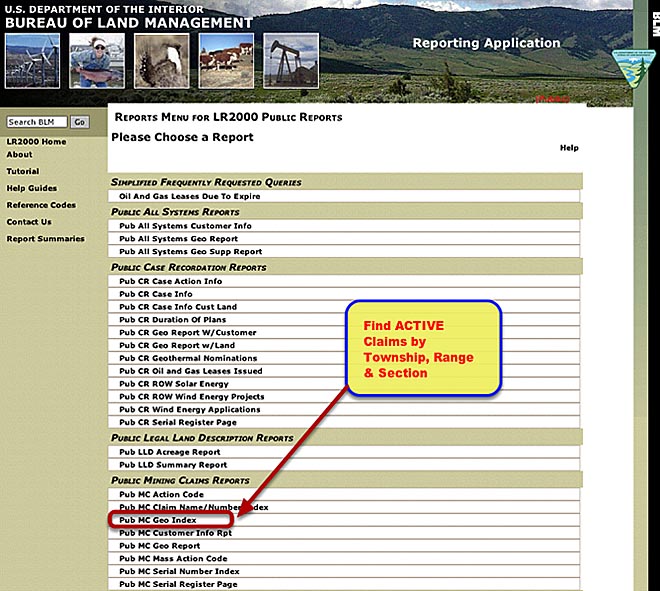Open Help Guides in sidebar
Screen dimensions: 660x591
tap(32, 188)
